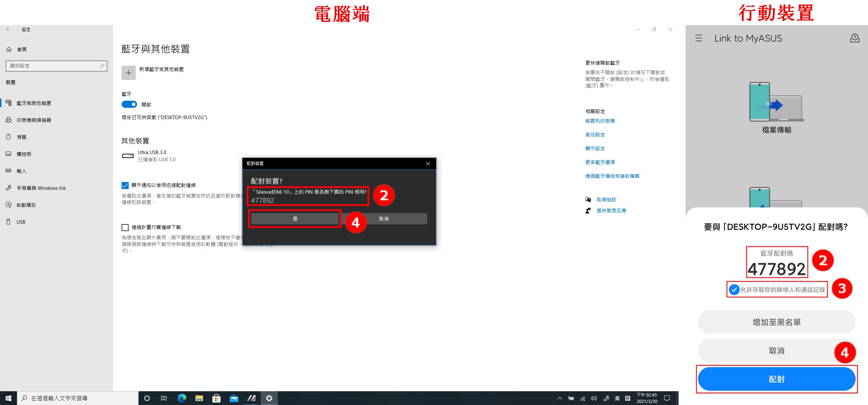Click the Settings gear on the taskbar
Screen dimensions: 868x405
point(269,398)
